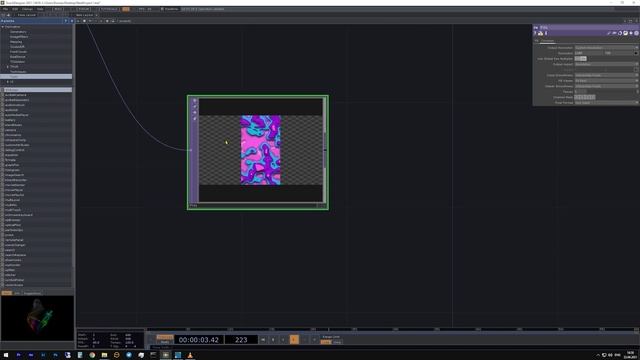Toggle the Realtime checkbox
640x360 pixels.
point(162,9)
